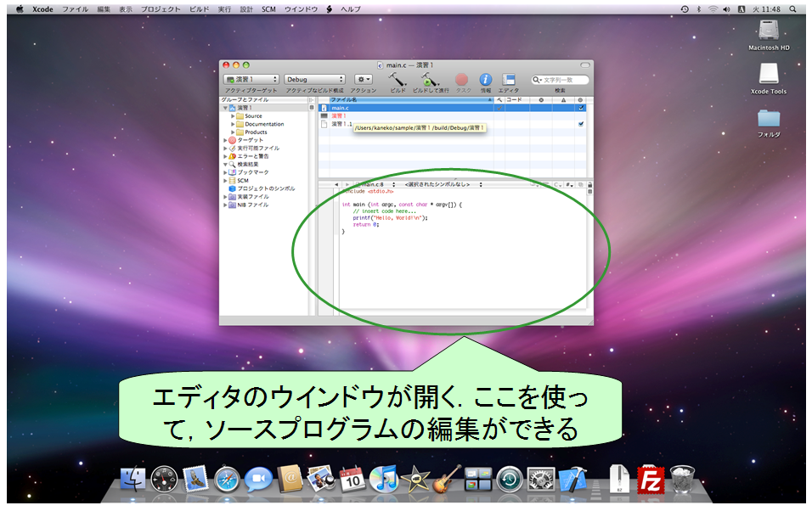Expand the Products folder
Viewport: 812px width, 511px height.
(233, 132)
